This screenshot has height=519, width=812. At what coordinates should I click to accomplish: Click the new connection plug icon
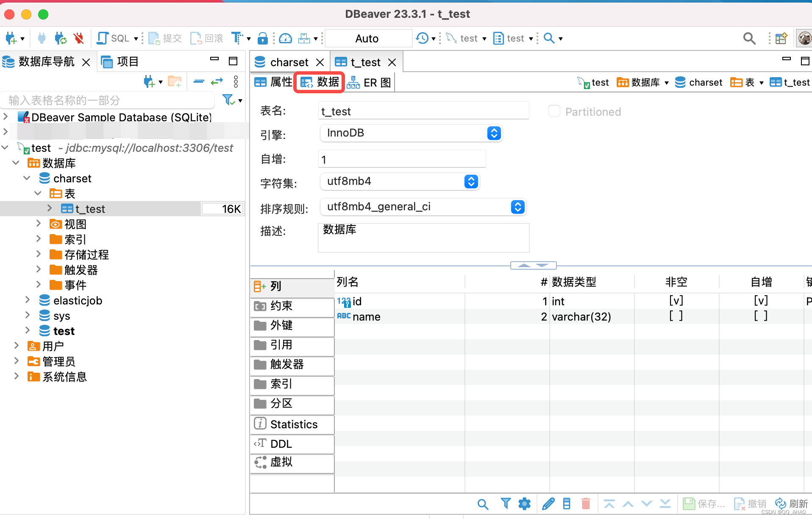(11, 39)
